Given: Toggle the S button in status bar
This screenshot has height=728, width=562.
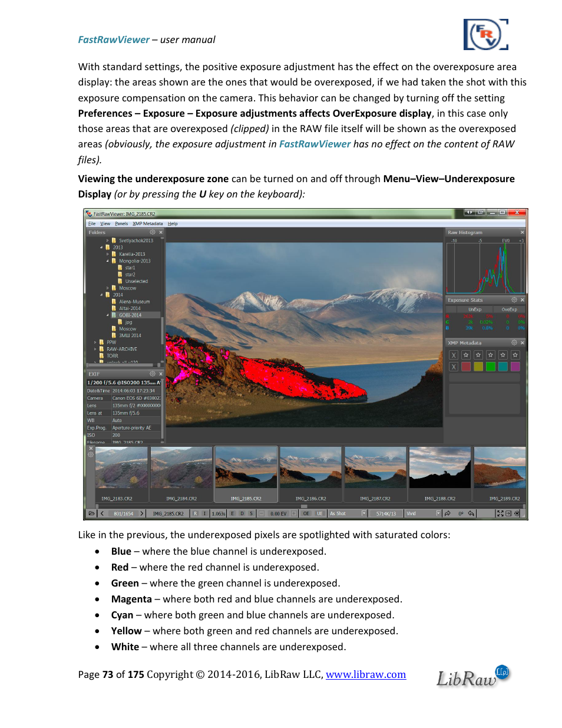Looking at the screenshot, I should pyautogui.click(x=251, y=513).
